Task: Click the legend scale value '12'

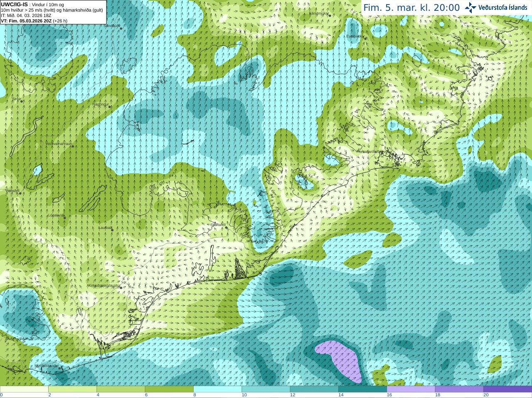Action: coord(293,395)
